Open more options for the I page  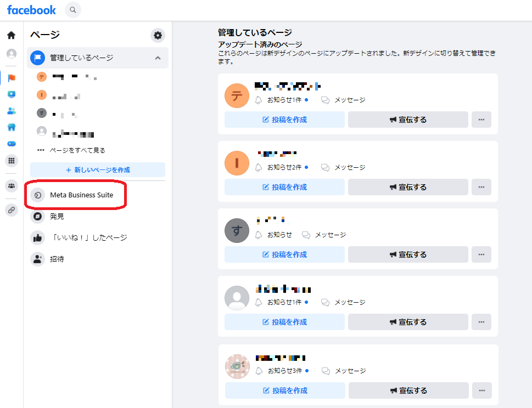click(x=481, y=187)
